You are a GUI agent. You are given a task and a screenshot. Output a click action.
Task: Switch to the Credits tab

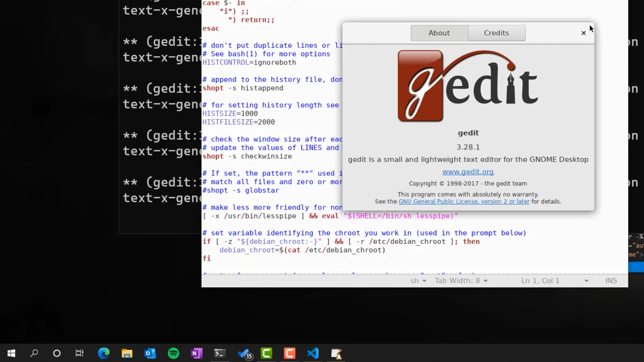coord(496,33)
